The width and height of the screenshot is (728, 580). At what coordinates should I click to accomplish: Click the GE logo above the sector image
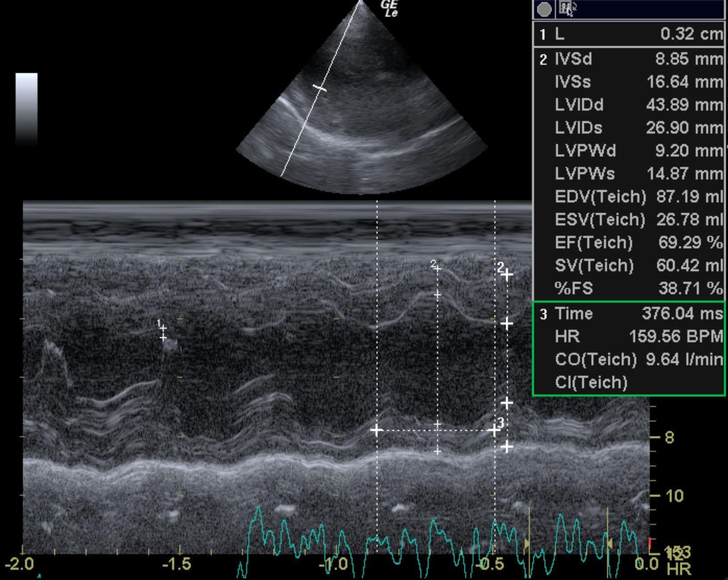[x=389, y=8]
